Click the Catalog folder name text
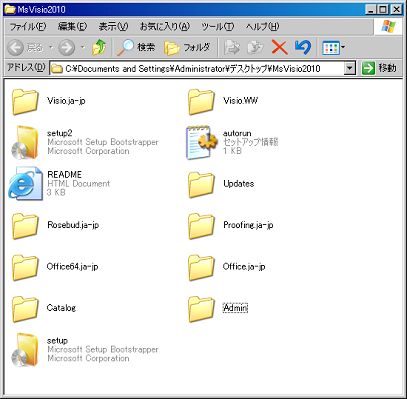Screen dimensions: 407x399 click(x=61, y=308)
